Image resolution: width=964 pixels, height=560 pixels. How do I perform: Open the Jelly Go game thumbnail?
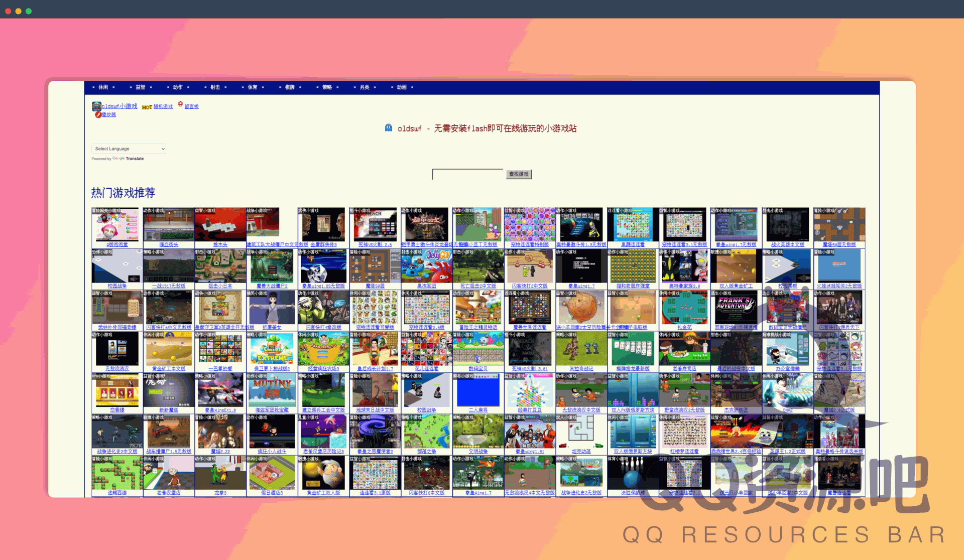coord(426,267)
